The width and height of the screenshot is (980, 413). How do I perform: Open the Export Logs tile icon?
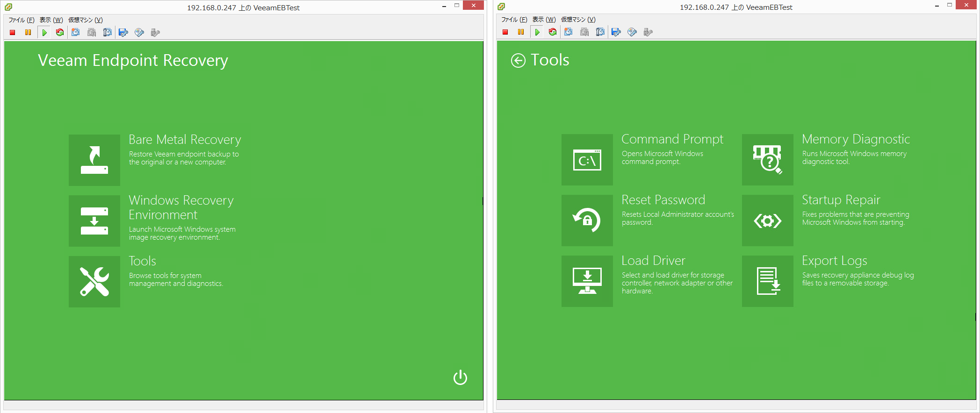768,281
